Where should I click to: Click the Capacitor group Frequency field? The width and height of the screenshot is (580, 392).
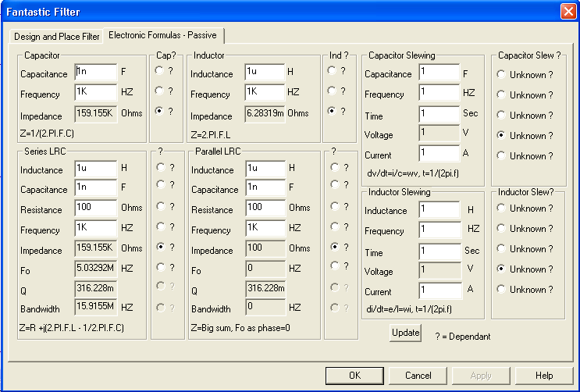95,92
